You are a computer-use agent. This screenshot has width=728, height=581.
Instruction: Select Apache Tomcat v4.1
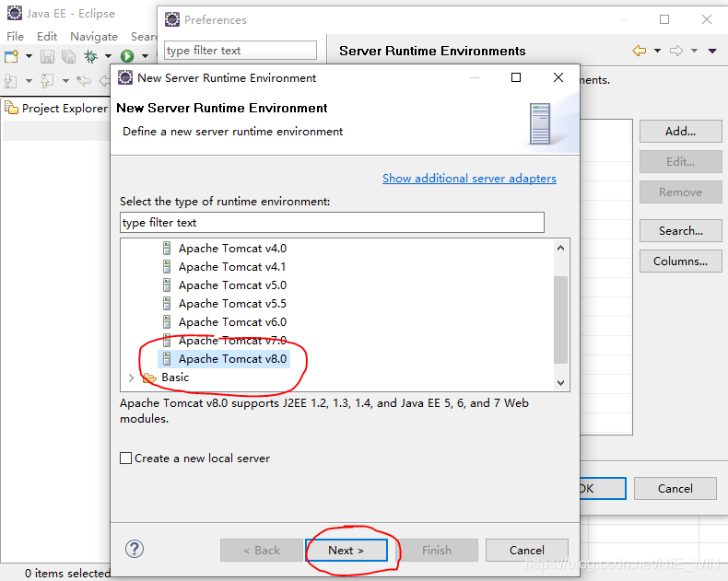click(232, 267)
